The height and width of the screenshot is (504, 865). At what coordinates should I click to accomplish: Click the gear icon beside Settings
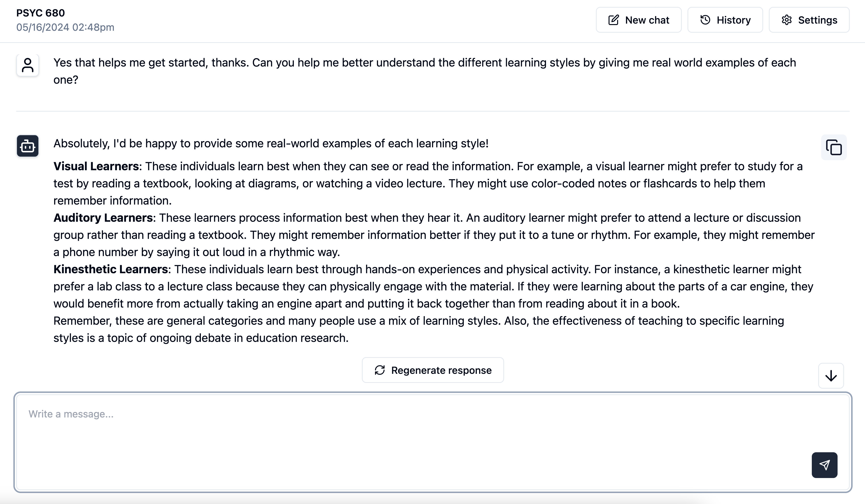786,20
